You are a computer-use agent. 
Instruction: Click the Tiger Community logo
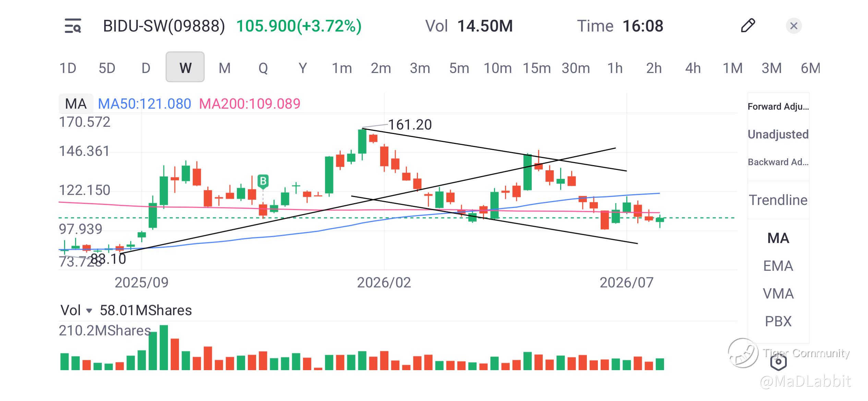(x=743, y=353)
